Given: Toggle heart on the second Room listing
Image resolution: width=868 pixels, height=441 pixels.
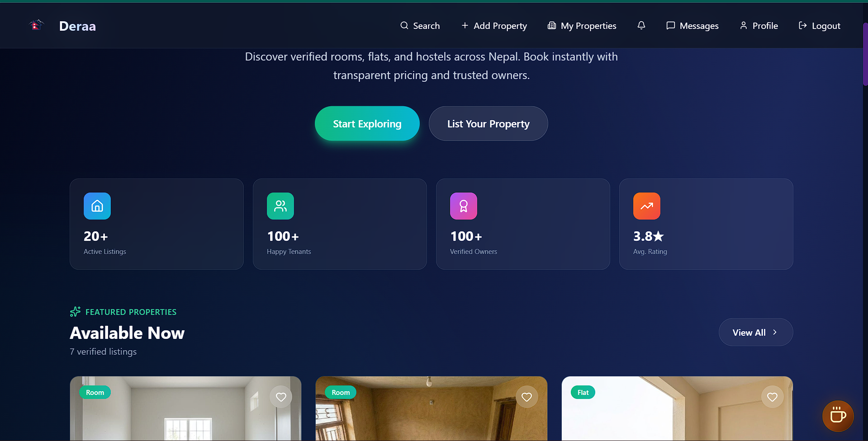Looking at the screenshot, I should (x=526, y=397).
